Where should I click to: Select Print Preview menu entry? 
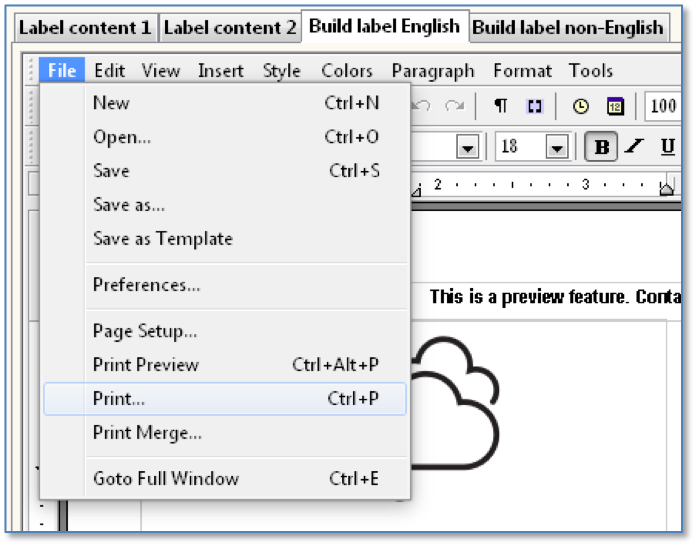pyautogui.click(x=225, y=365)
